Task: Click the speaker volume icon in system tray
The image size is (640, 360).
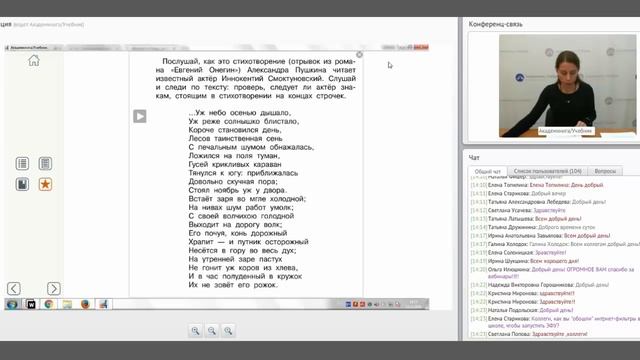Action: tap(376, 304)
